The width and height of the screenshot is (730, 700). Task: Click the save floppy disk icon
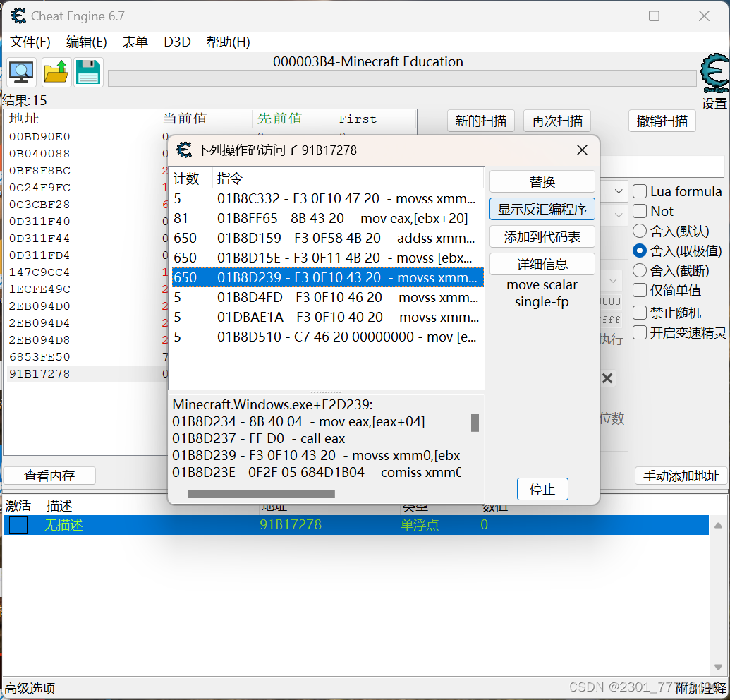coord(88,72)
